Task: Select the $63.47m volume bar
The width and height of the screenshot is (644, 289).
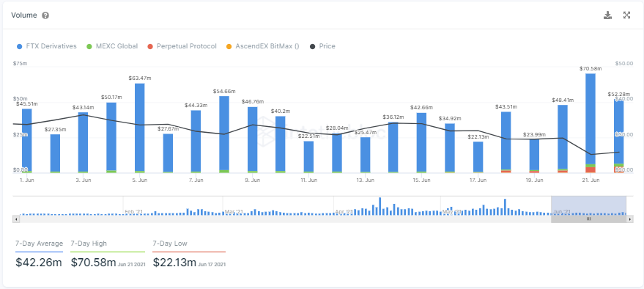Action: pyautogui.click(x=140, y=128)
